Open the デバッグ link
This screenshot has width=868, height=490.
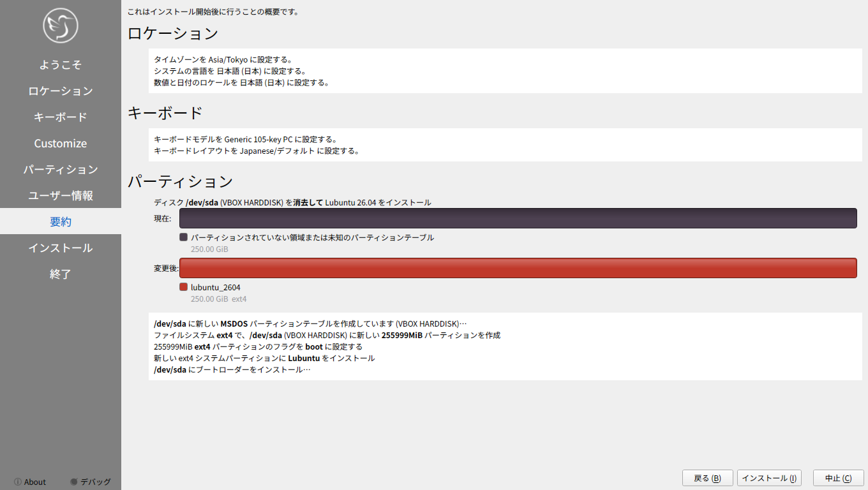click(x=90, y=482)
